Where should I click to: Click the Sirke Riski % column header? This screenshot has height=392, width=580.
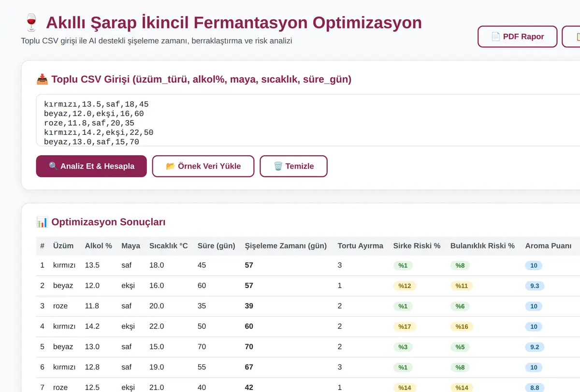[417, 246]
